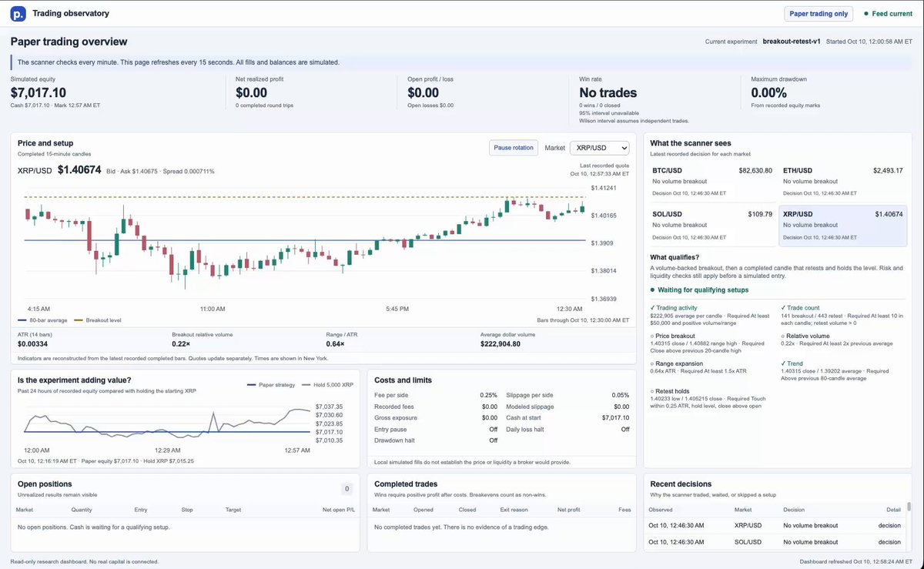This screenshot has width=924, height=569.
Task: Click the "Dashboard refreshed" timestamp in footer
Action: [857, 562]
